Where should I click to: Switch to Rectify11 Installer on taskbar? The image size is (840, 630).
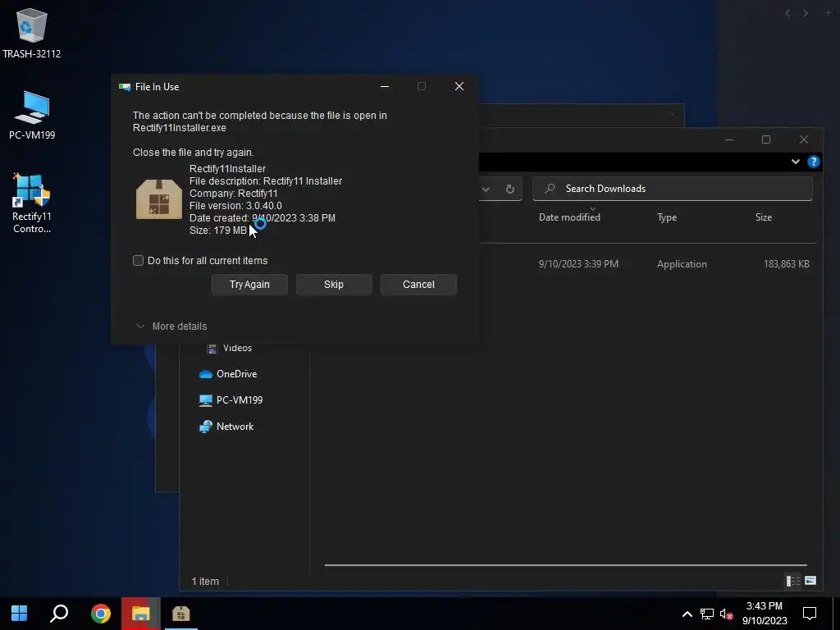coord(181,613)
